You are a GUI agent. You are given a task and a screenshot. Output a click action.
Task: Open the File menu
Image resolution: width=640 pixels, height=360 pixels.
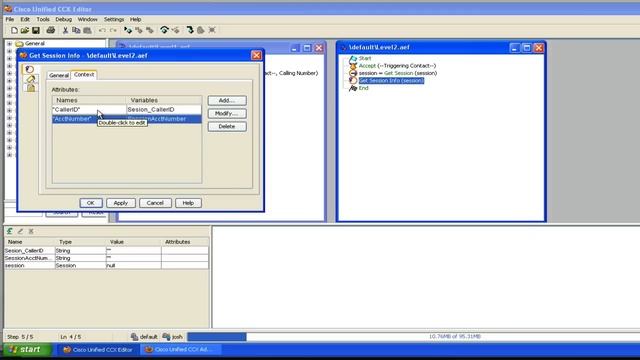point(10,19)
